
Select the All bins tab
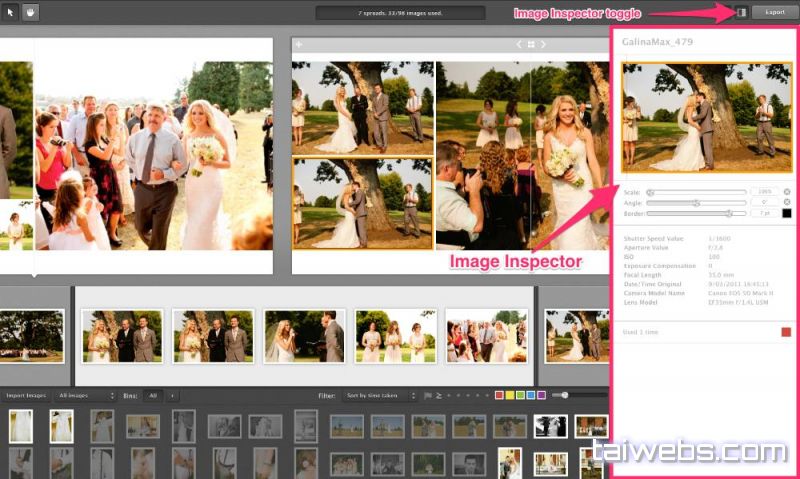click(x=154, y=396)
